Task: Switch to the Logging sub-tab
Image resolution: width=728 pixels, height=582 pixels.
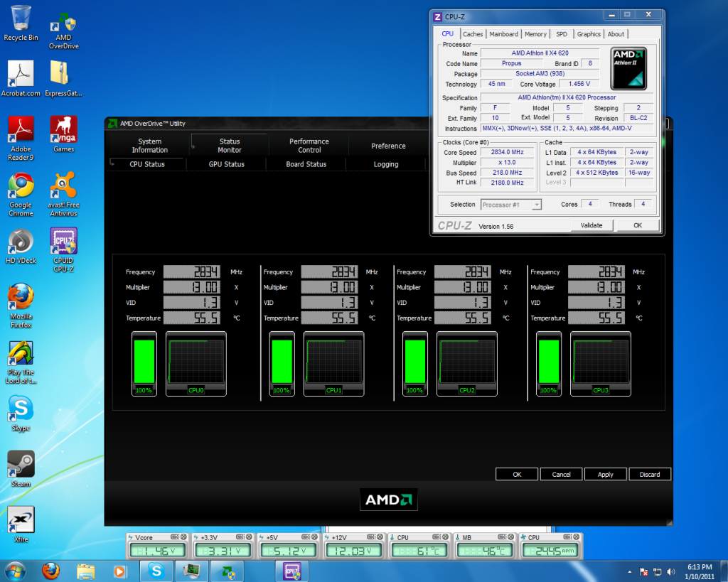Action: click(386, 164)
